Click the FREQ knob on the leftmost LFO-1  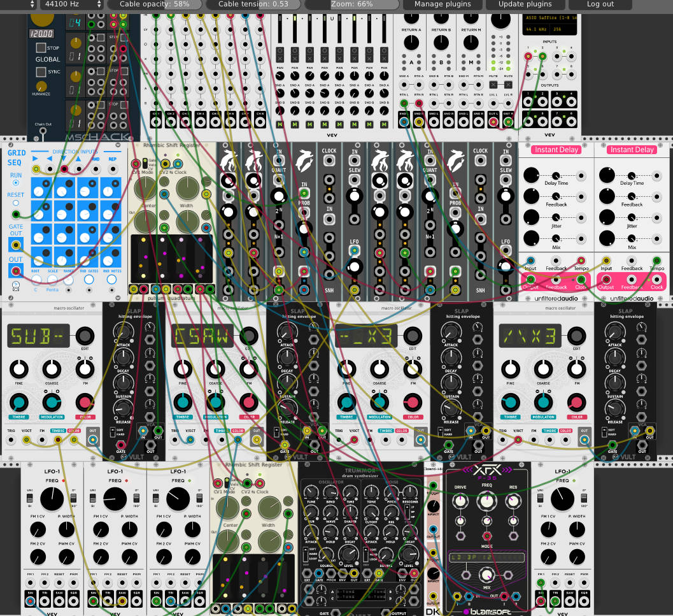(52, 499)
